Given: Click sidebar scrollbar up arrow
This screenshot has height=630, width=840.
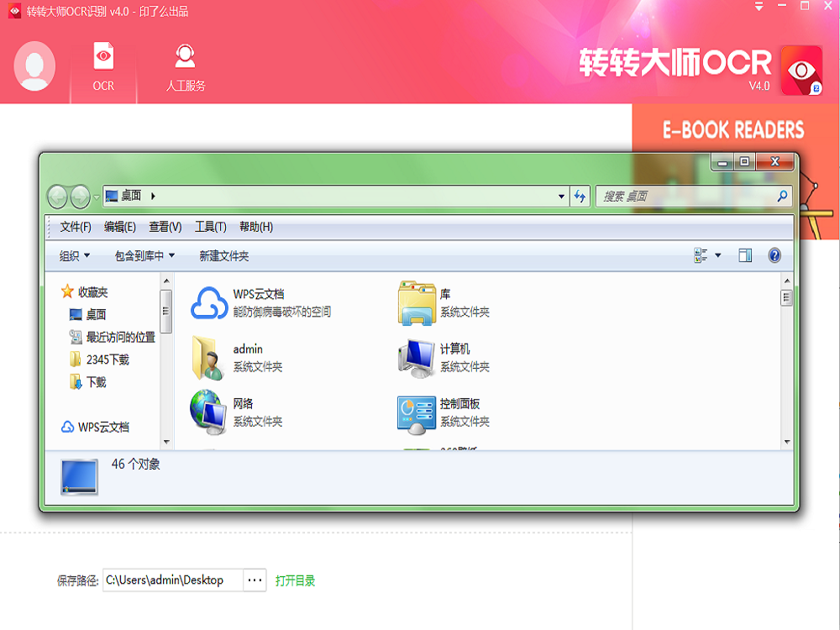Looking at the screenshot, I should point(166,281).
